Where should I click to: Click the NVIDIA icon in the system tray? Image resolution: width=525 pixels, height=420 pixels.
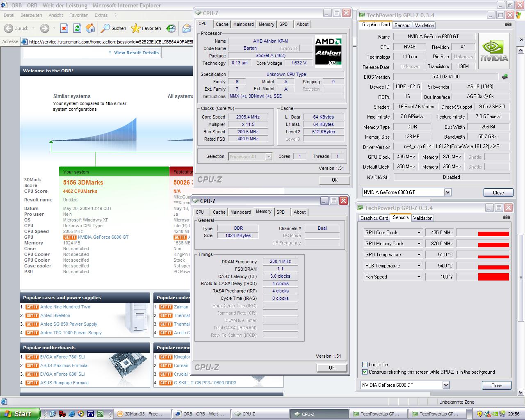(495, 414)
